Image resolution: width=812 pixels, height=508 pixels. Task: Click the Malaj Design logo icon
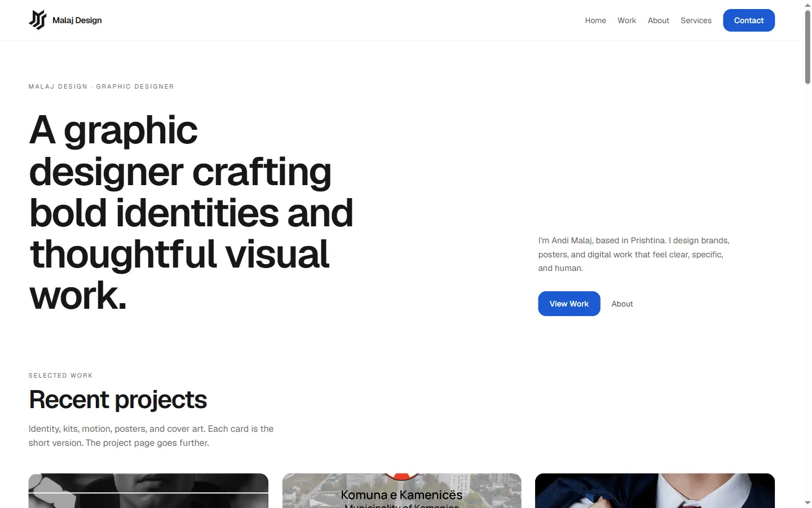[38, 20]
